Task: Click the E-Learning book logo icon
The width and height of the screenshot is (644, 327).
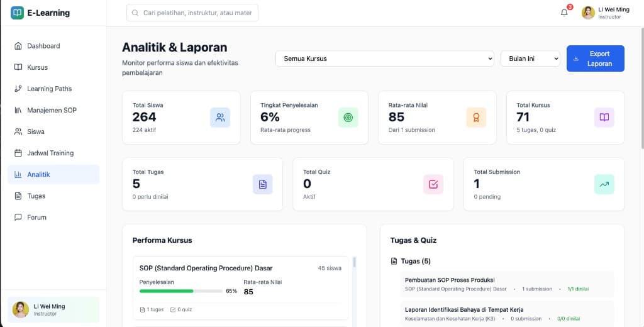Action: click(17, 13)
